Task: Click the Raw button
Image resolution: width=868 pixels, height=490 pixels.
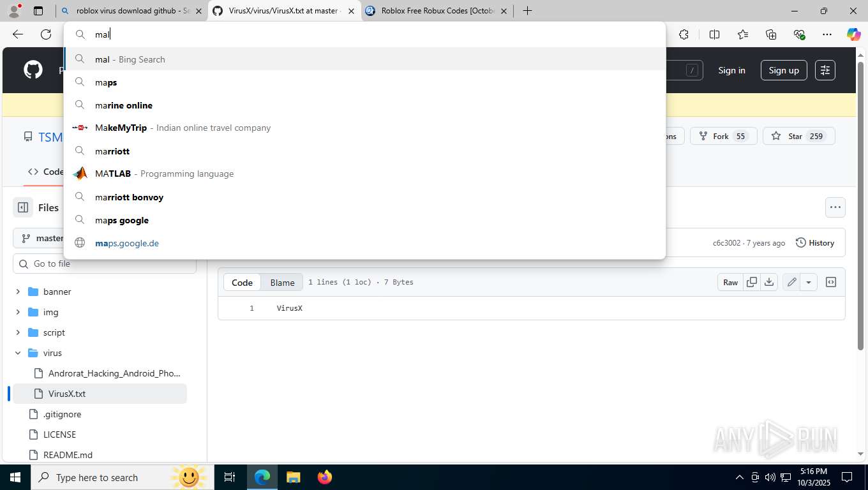Action: point(730,282)
